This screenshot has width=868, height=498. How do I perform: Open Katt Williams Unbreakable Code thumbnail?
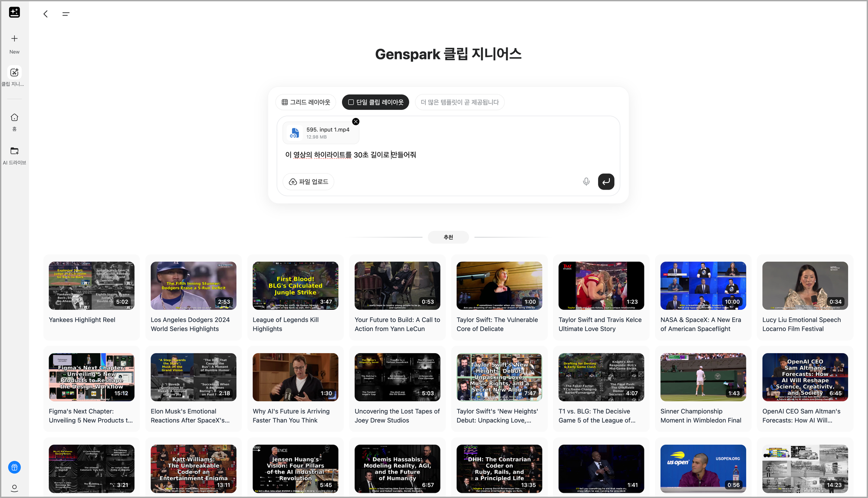pos(194,469)
